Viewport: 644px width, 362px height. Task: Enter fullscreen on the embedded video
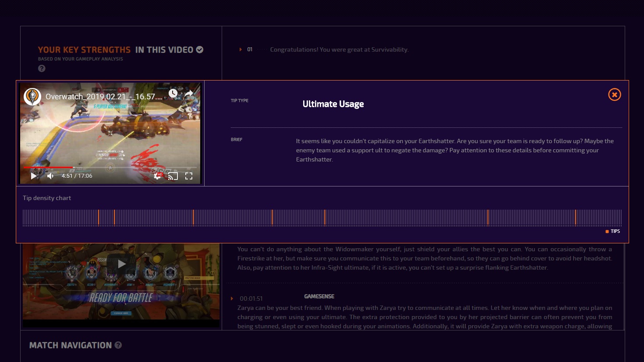[x=189, y=176]
